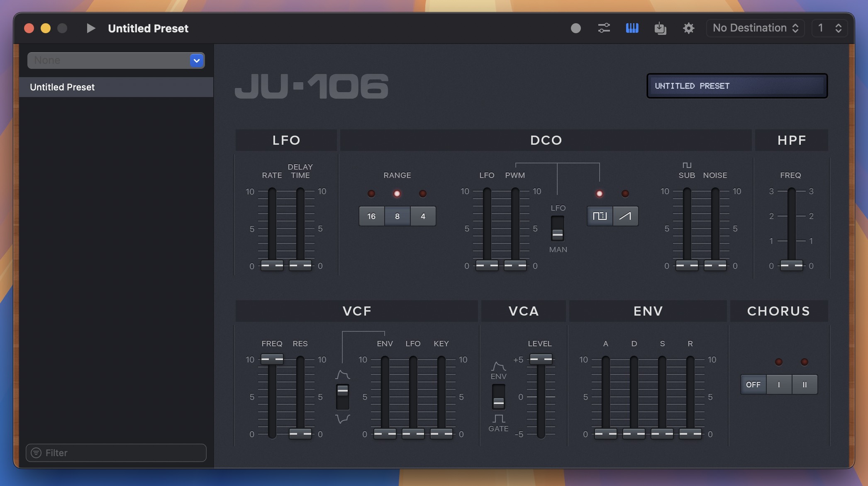Click the VCF FREQ slider handle
This screenshot has width=868, height=486.
(272, 359)
